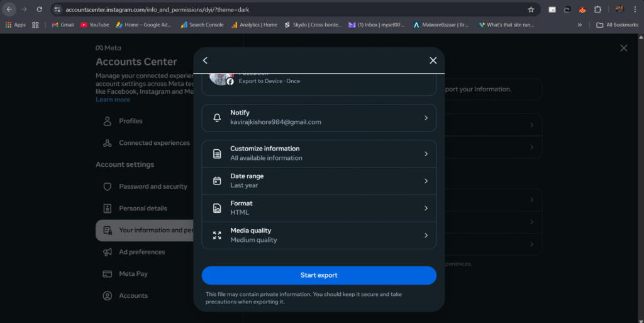Select Your information and permissions item
Viewport: 644px width, 323px height.
click(144, 230)
